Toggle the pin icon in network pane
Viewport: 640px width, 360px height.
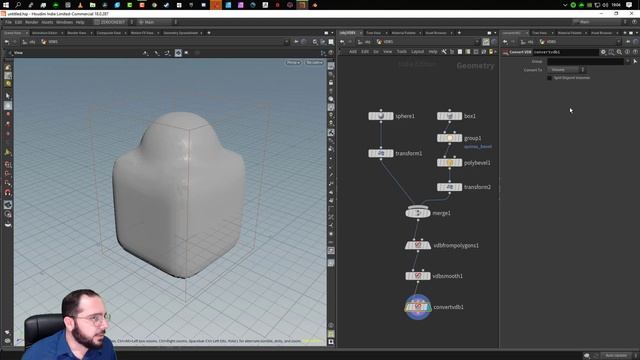point(486,42)
